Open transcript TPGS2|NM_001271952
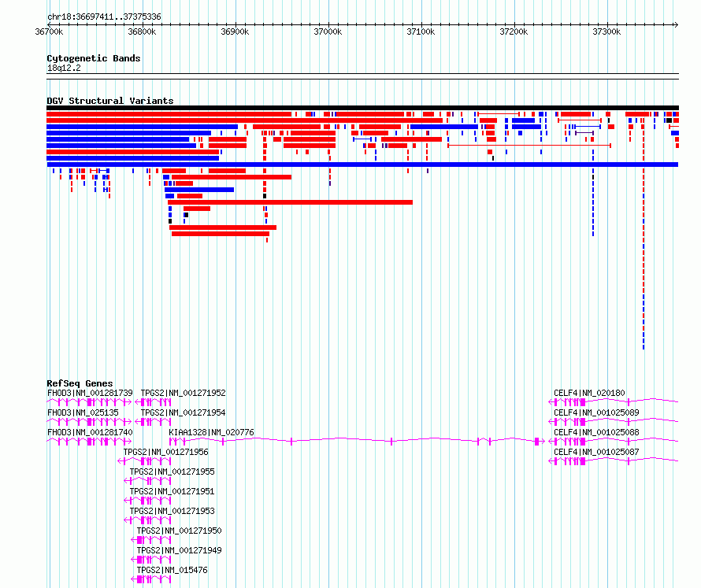This screenshot has height=588, width=701. [x=184, y=394]
